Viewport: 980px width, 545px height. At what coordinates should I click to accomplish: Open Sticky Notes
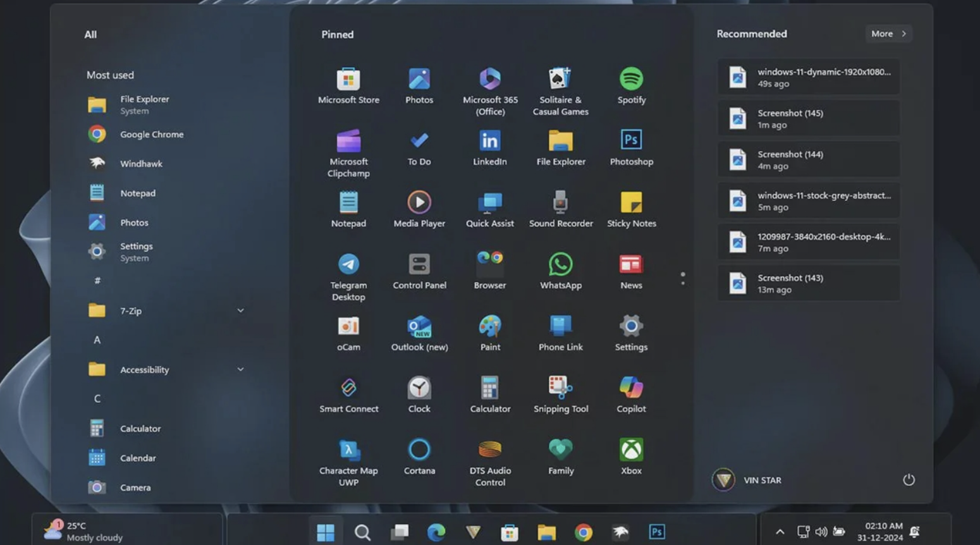pos(632,210)
